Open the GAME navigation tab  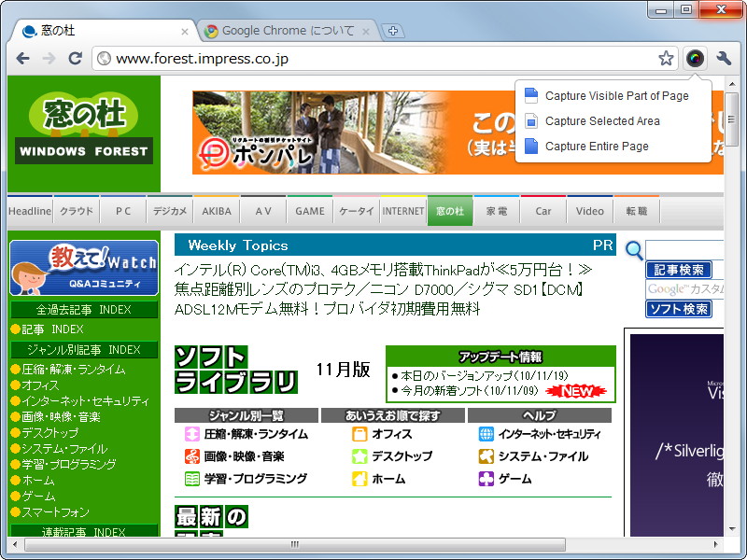310,211
